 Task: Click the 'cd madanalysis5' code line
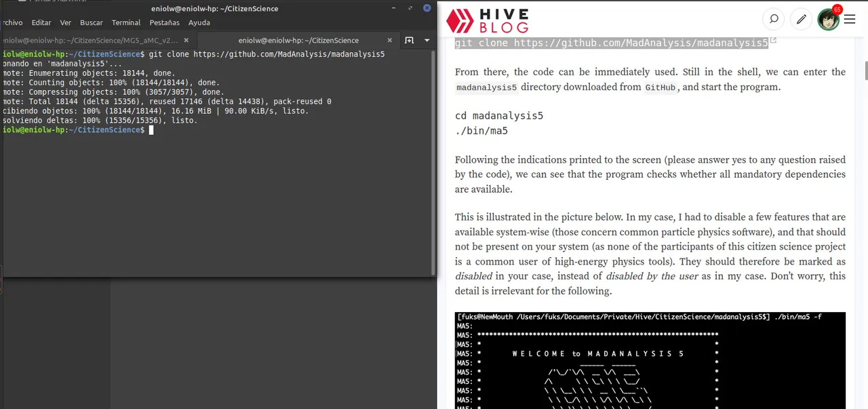point(499,116)
